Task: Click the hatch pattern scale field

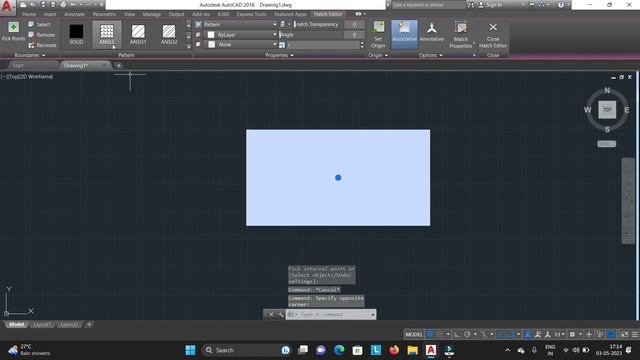Action: tap(323, 45)
